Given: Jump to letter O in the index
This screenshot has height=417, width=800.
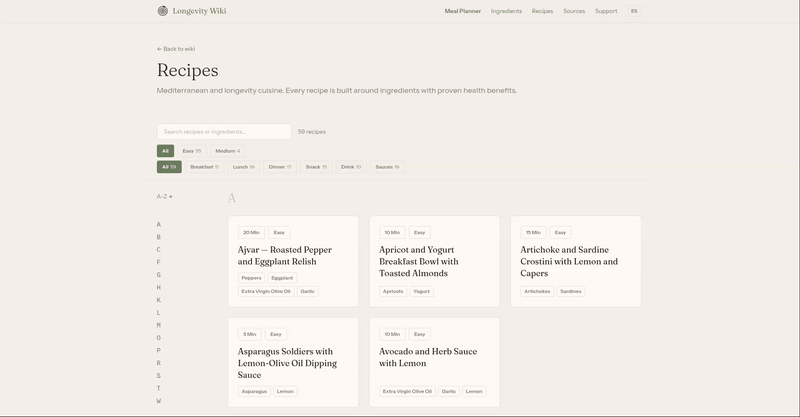Looking at the screenshot, I should [159, 338].
